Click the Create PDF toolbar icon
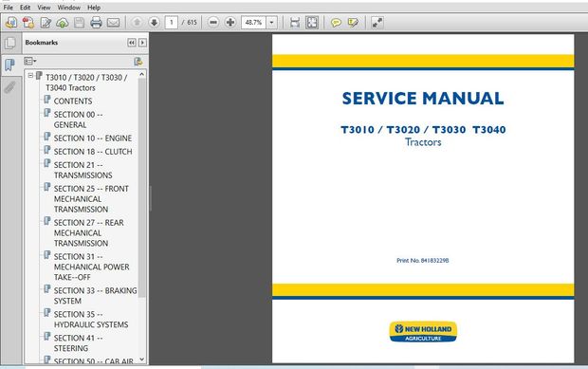This screenshot has height=369, width=588. [x=28, y=23]
